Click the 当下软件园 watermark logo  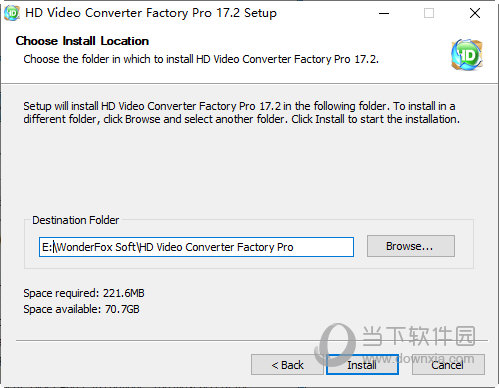(x=397, y=337)
